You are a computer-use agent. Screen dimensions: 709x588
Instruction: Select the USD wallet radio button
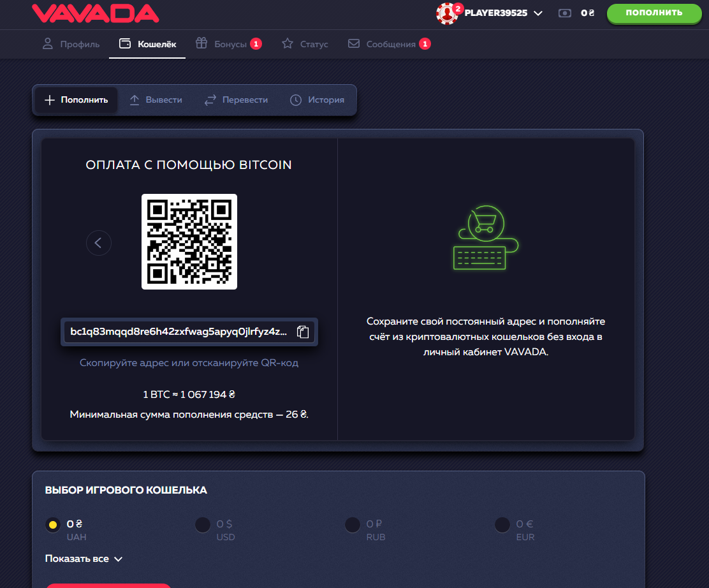tap(203, 525)
